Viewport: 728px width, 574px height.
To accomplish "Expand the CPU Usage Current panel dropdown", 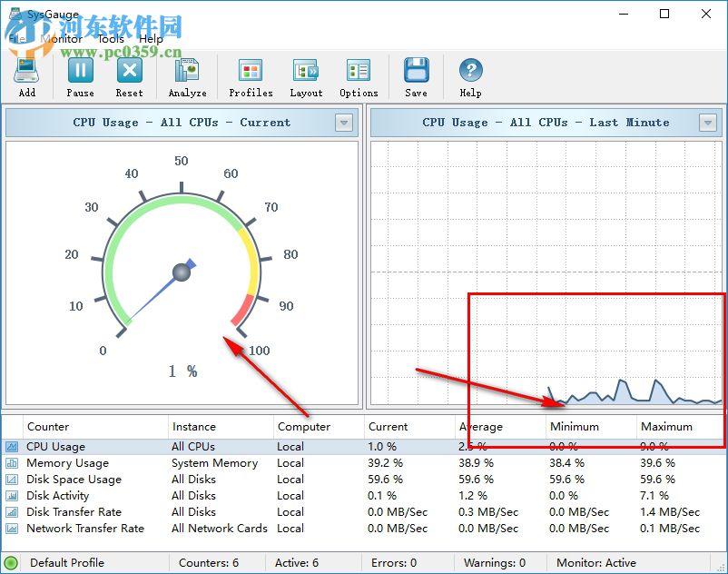I will [343, 123].
